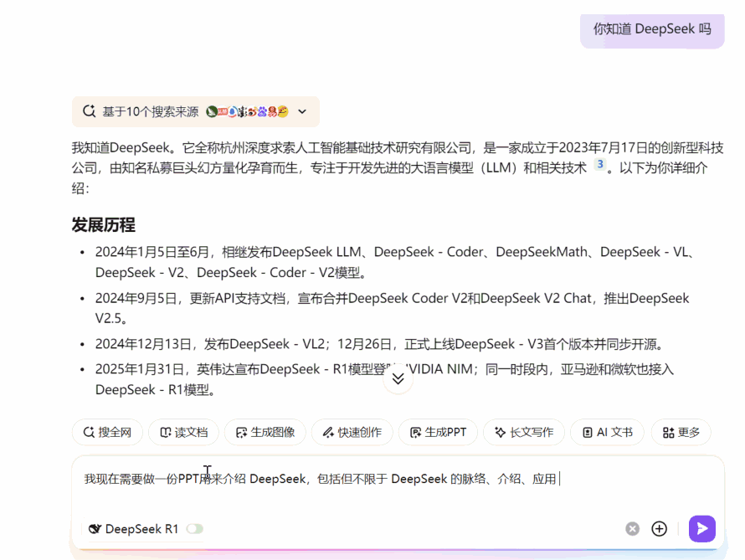The height and width of the screenshot is (560, 745).
Task: Select the 快速创作 quick creation option
Action: pyautogui.click(x=352, y=432)
